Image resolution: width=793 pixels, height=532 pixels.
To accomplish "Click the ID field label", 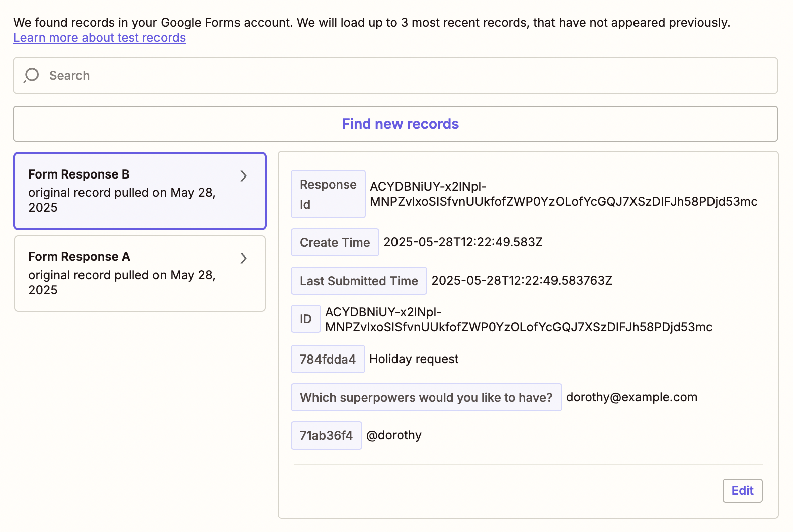I will tap(305, 319).
